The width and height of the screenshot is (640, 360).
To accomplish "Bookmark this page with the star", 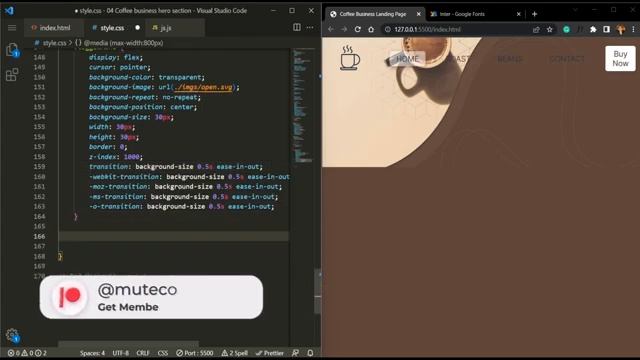I will pos(549,29).
